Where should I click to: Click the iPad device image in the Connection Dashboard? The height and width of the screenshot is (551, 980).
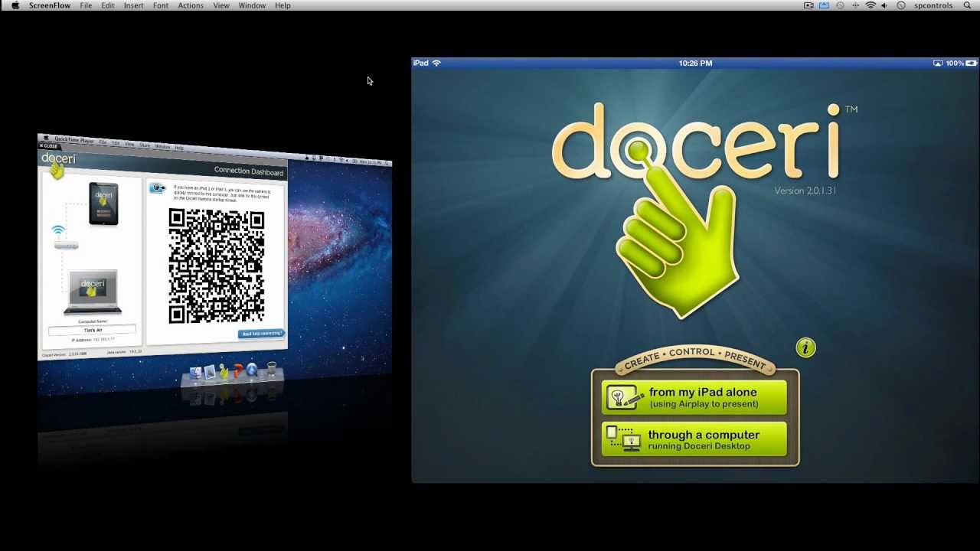[103, 203]
